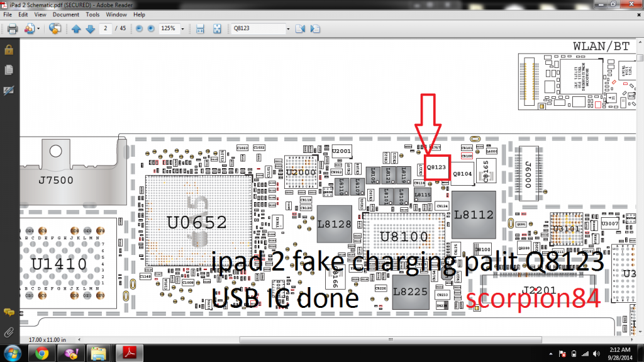Image resolution: width=644 pixels, height=362 pixels.
Task: Open the Tools menu
Action: coord(92,14)
